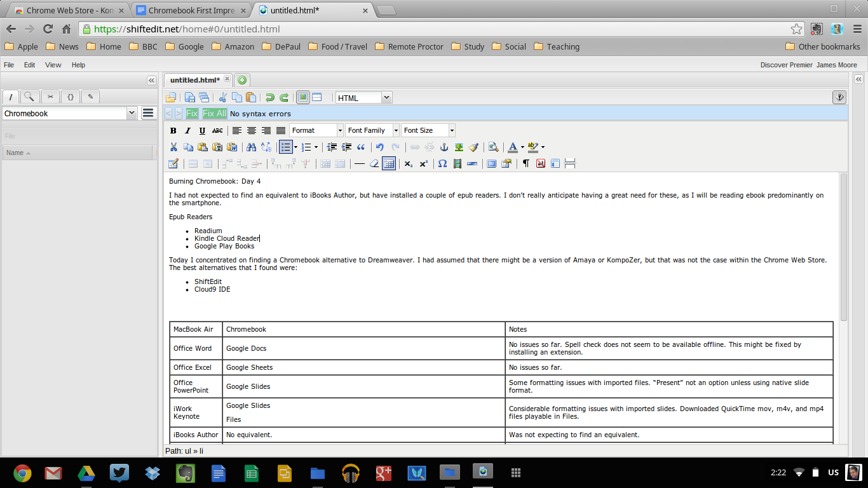Screen dimensions: 868x488
Task: Insert an anchor with the anchor icon
Action: pyautogui.click(x=444, y=147)
